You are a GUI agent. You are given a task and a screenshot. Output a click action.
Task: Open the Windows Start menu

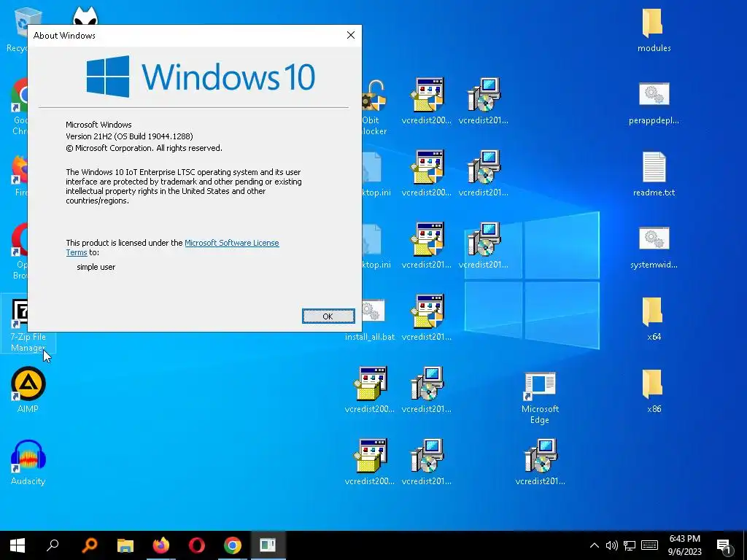18,545
